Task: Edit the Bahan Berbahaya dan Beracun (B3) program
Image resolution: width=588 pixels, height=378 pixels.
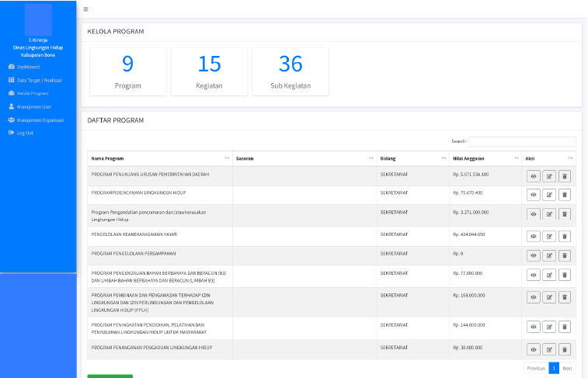Action: pos(549,275)
